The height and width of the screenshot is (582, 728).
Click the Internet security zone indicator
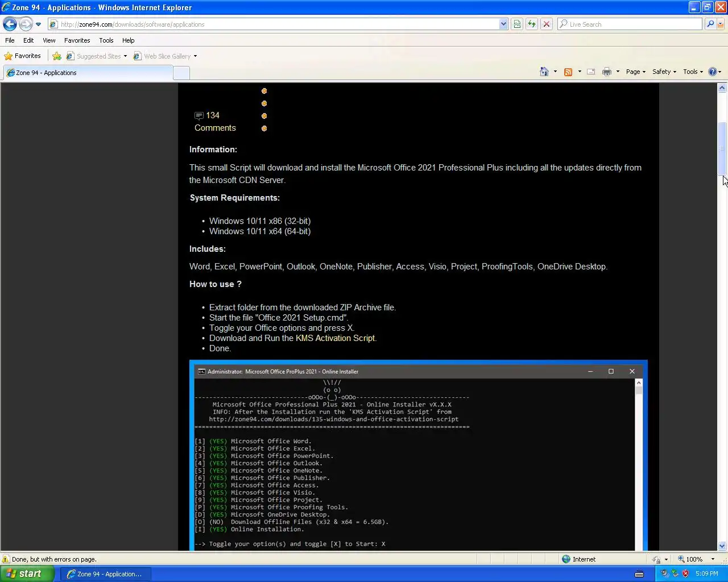(579, 559)
